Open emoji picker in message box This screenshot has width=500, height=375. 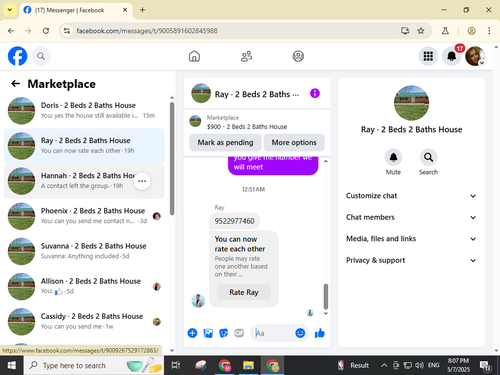point(300,333)
